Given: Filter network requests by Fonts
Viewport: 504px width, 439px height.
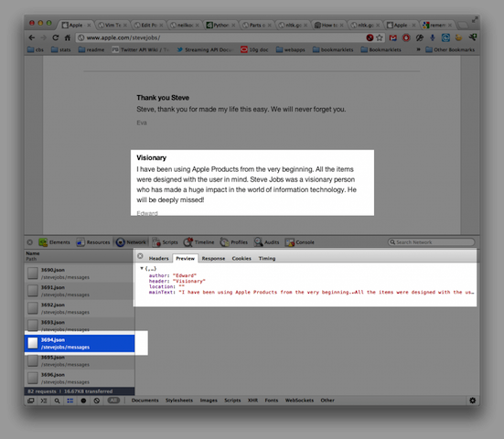Looking at the screenshot, I should click(x=272, y=401).
